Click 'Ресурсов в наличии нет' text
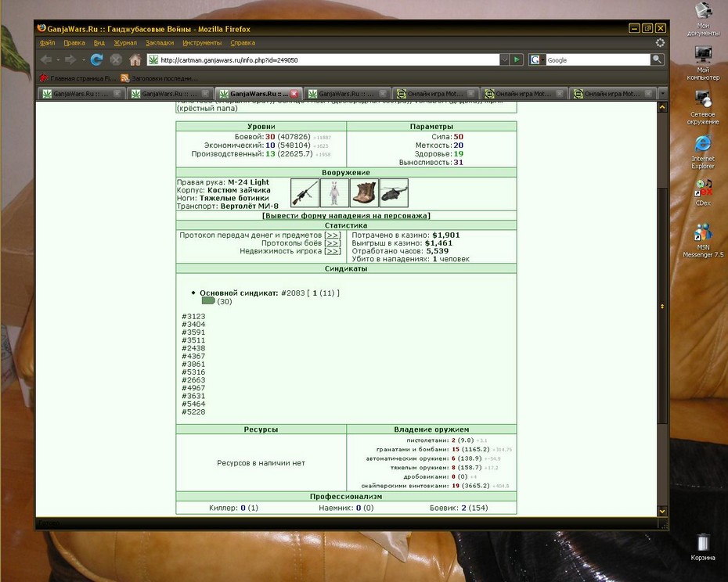Screen dimensions: 728x582 [x=261, y=463]
